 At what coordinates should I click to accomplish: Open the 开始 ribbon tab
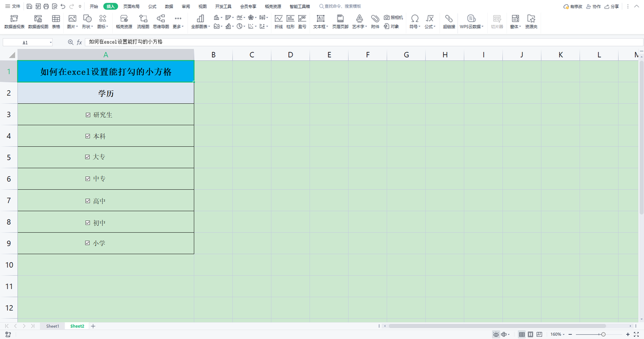point(94,6)
